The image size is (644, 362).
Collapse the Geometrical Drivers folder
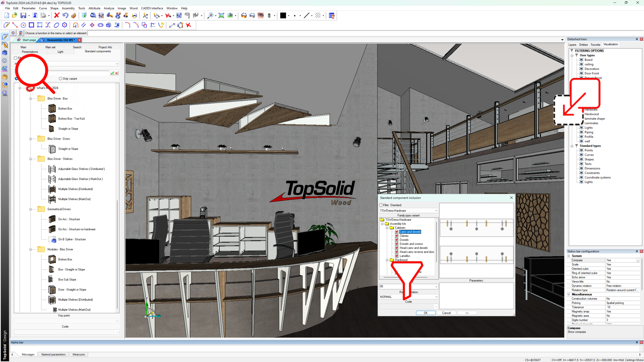click(31, 209)
